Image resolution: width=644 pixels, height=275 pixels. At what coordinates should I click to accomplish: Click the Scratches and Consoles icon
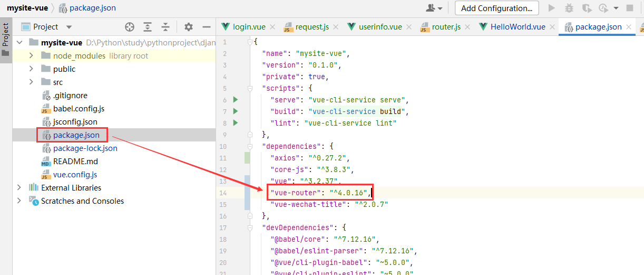(x=34, y=201)
